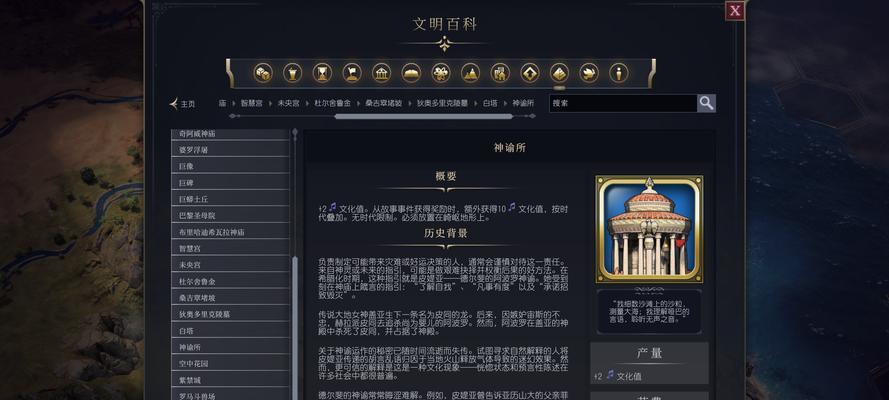Select the info figure category icon
Viewport: 889px width, 400px height.
619,73
